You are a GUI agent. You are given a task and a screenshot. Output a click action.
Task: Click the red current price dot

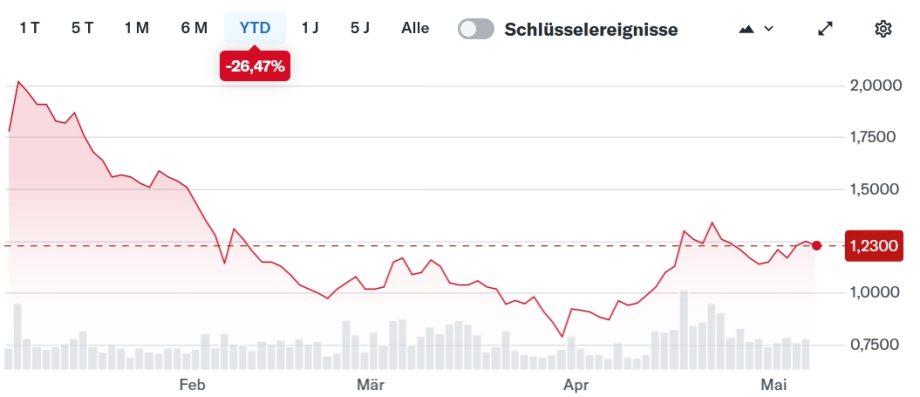817,246
